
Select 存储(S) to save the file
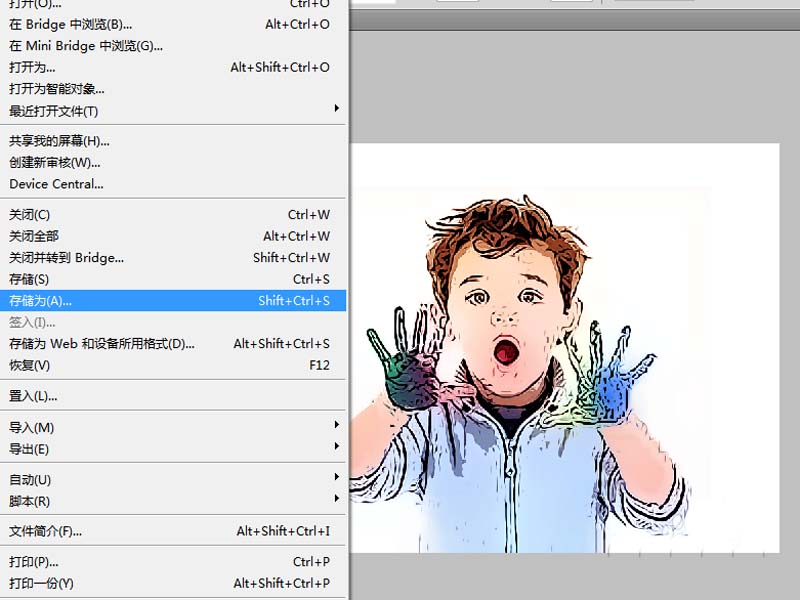173,279
